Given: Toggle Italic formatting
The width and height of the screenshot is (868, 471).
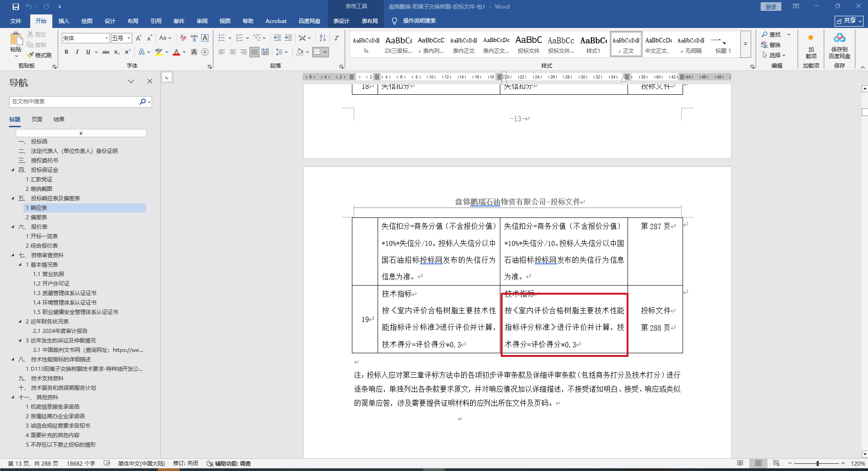Looking at the screenshot, I should pyautogui.click(x=77, y=52).
